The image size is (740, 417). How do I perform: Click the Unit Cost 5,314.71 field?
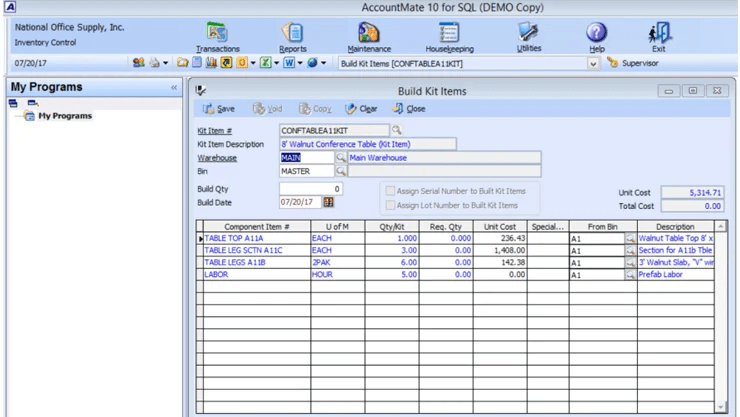pos(692,192)
